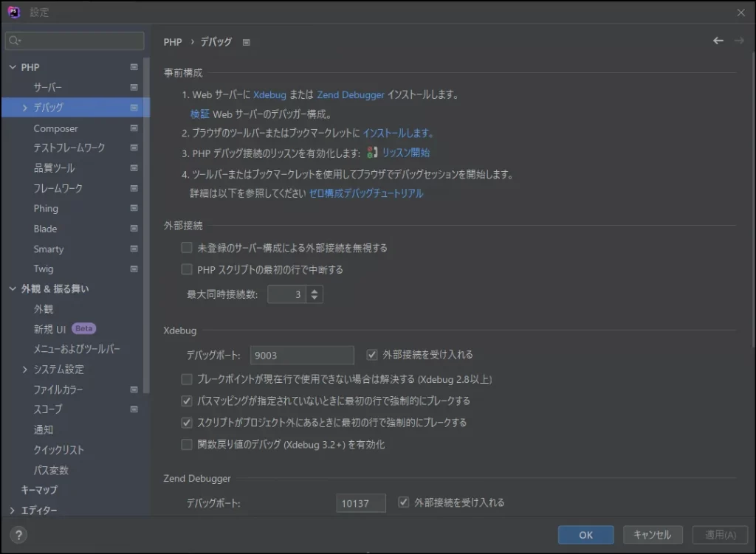Click the Xdebug デバッグポート input field
This screenshot has height=554, width=756.
[x=301, y=355]
